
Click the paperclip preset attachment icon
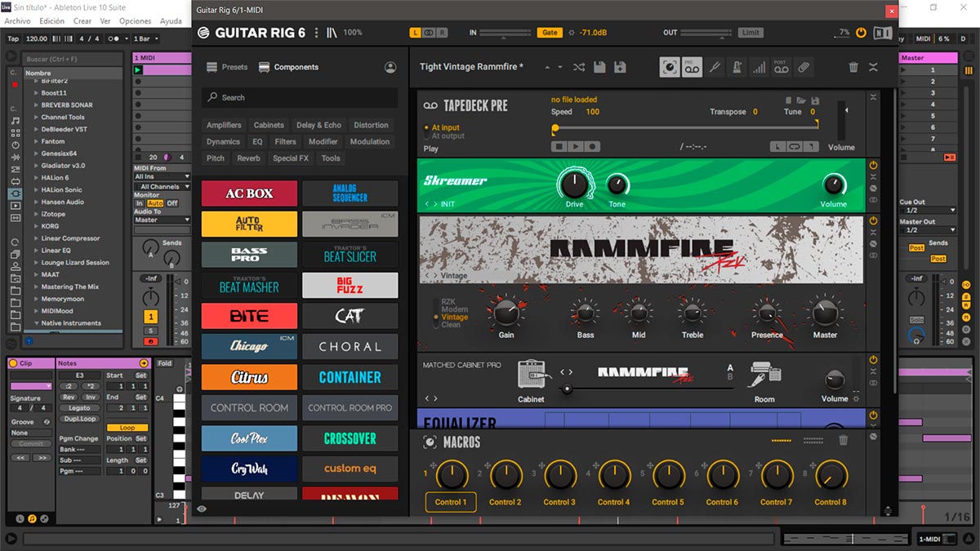(x=804, y=67)
